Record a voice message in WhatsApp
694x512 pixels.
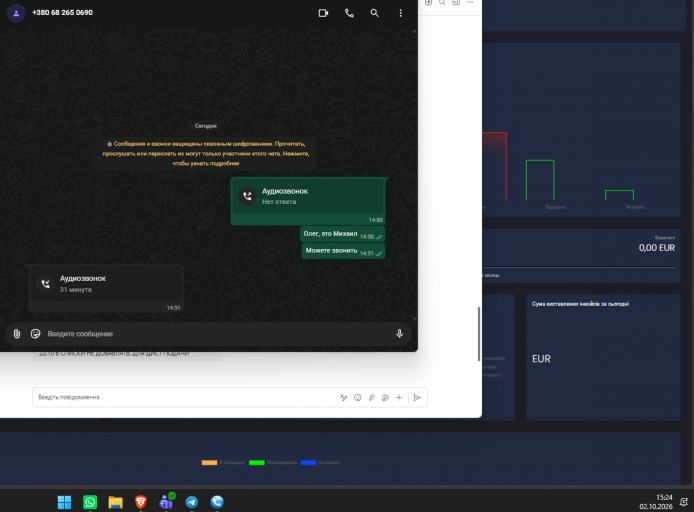point(399,334)
